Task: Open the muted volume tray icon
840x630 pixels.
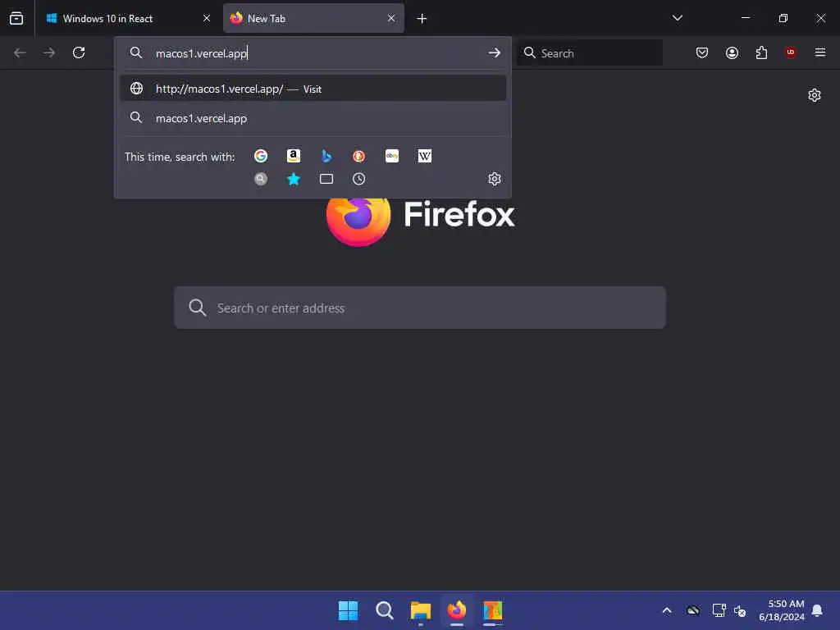Action: point(740,610)
